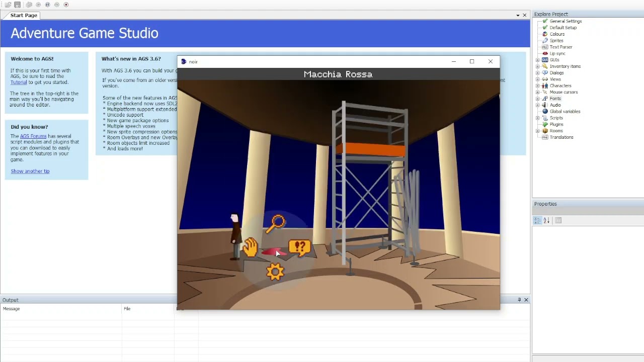The height and width of the screenshot is (362, 644).
Task: Select the Dialogs tree node
Action: [x=556, y=73]
